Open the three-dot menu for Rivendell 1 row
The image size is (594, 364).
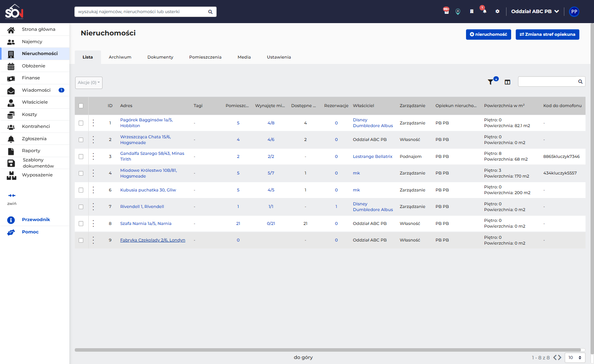click(x=93, y=207)
